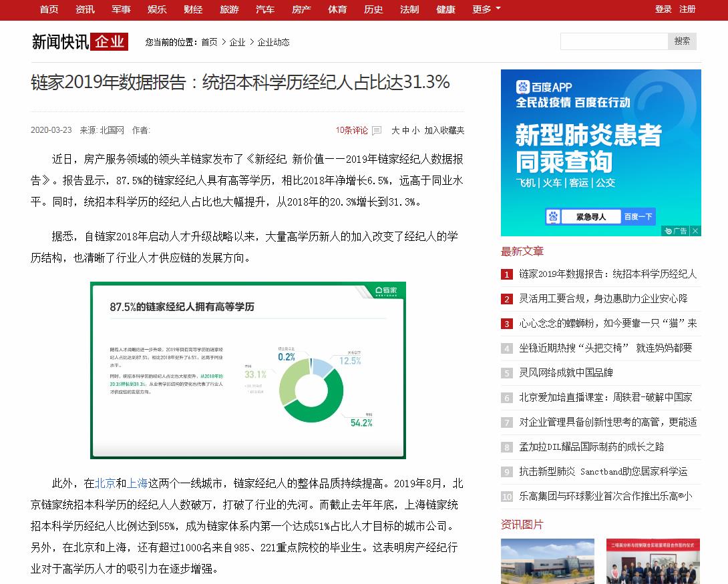728x584 pixels.
Task: Click 百度一下 button in the ad
Action: (638, 217)
